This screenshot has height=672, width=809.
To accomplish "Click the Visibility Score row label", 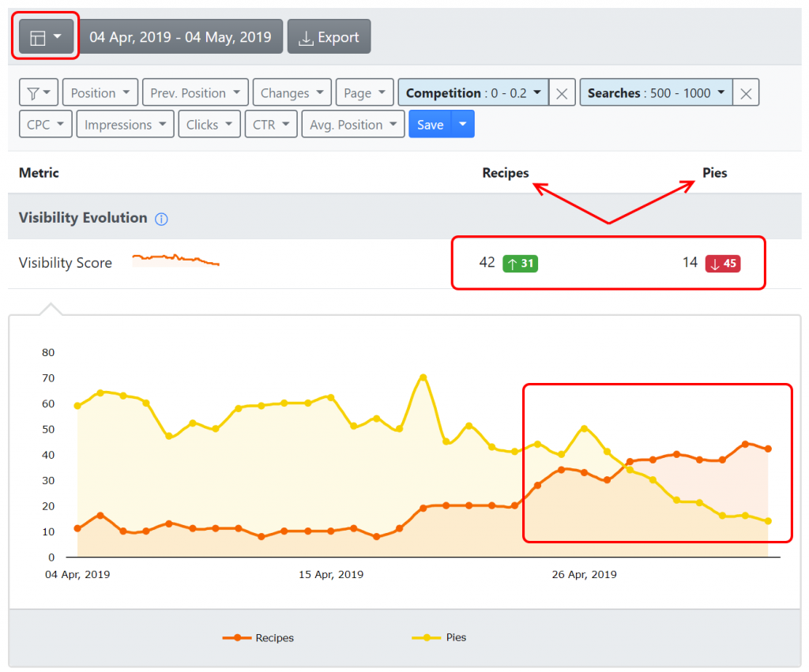I will pyautogui.click(x=66, y=262).
